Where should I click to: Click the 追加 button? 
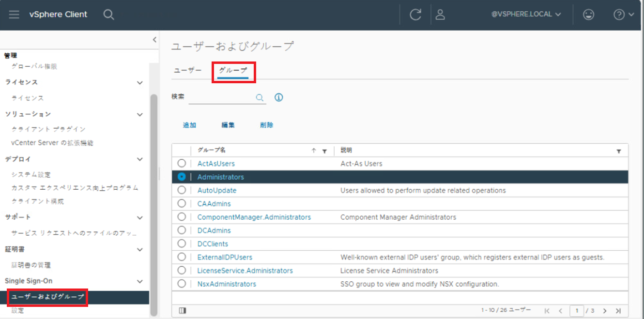(x=189, y=125)
